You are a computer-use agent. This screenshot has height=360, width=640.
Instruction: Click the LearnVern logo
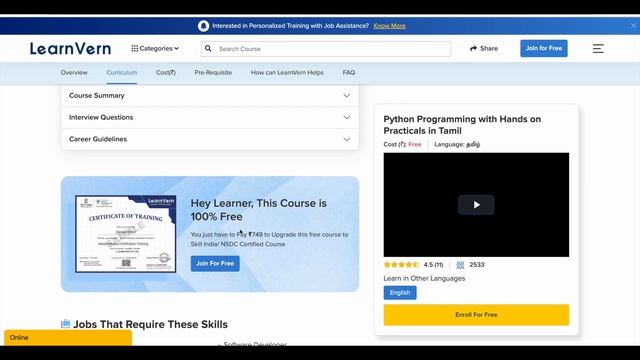click(70, 49)
